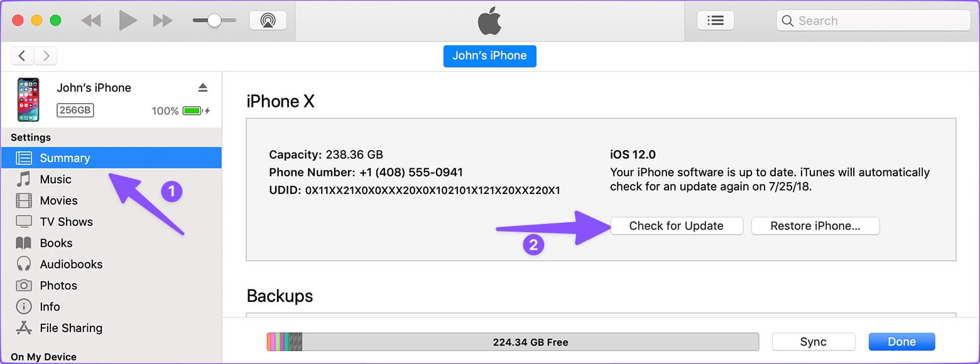Screen dimensions: 980x364
Task: Click the Info circle icon
Action: click(x=24, y=307)
